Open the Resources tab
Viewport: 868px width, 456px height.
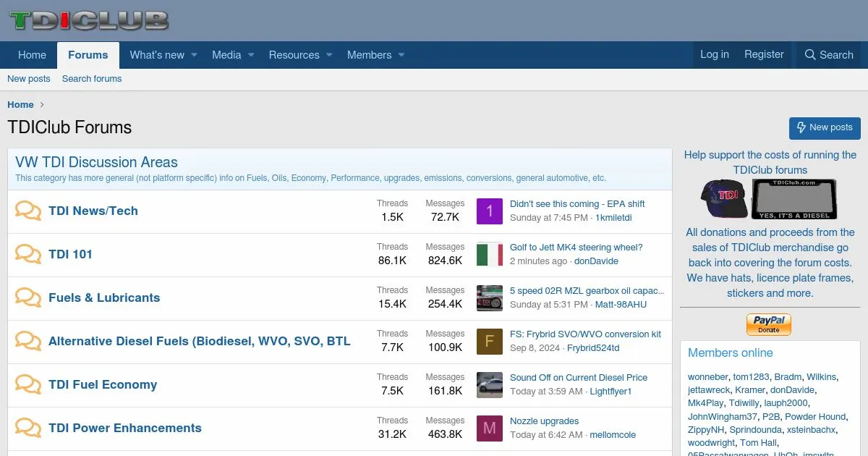pyautogui.click(x=294, y=55)
